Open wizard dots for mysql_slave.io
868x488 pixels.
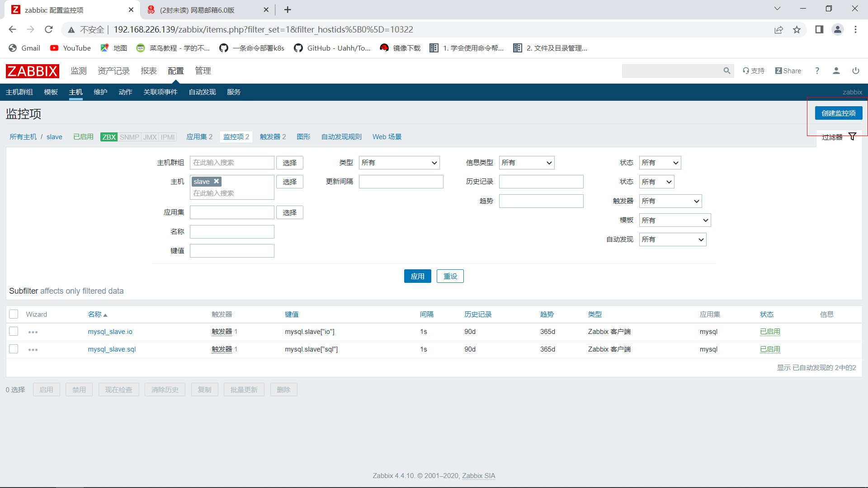point(33,332)
